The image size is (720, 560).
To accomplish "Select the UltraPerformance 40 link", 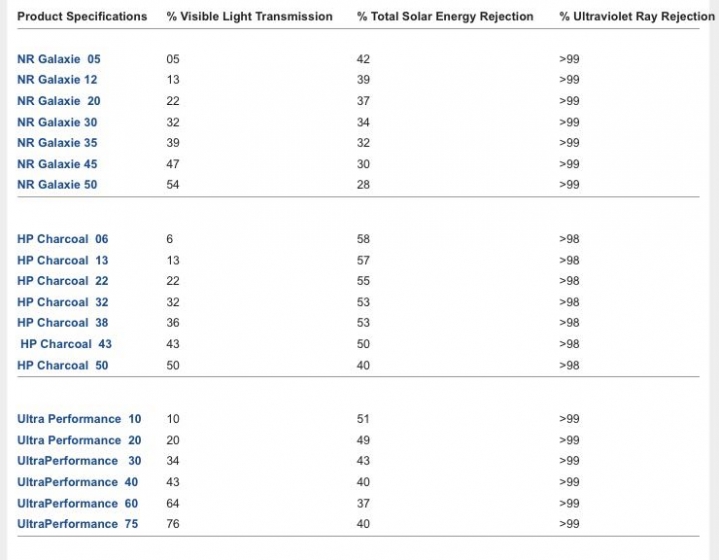I will pos(78,482).
